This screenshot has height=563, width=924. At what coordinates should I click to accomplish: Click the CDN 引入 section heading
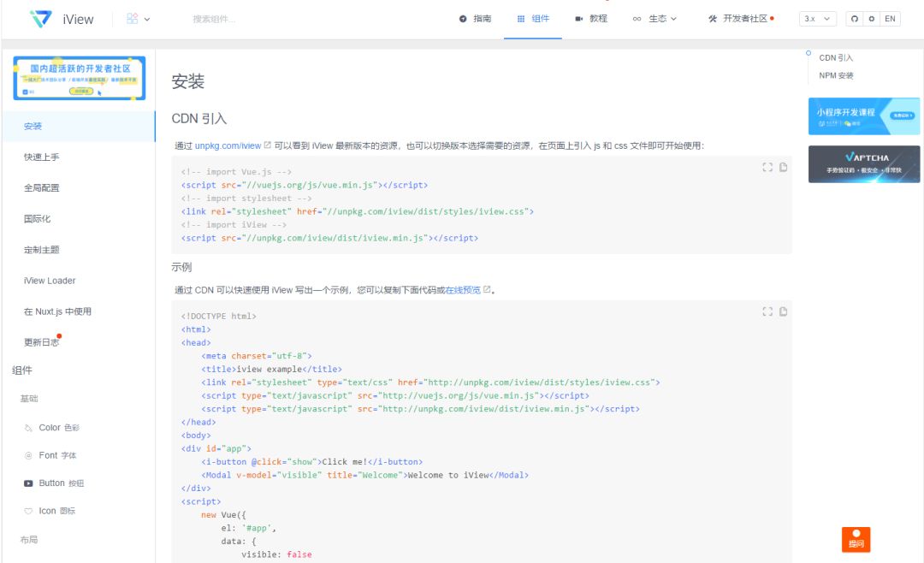(199, 118)
